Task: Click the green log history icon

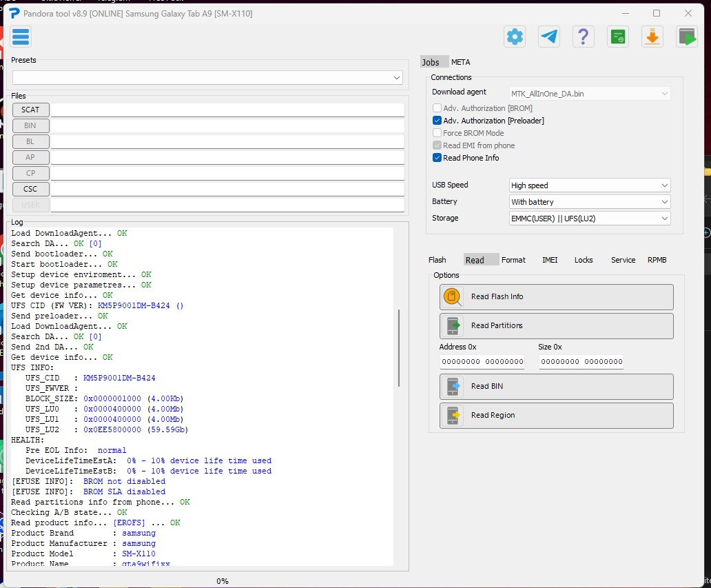Action: (x=618, y=37)
